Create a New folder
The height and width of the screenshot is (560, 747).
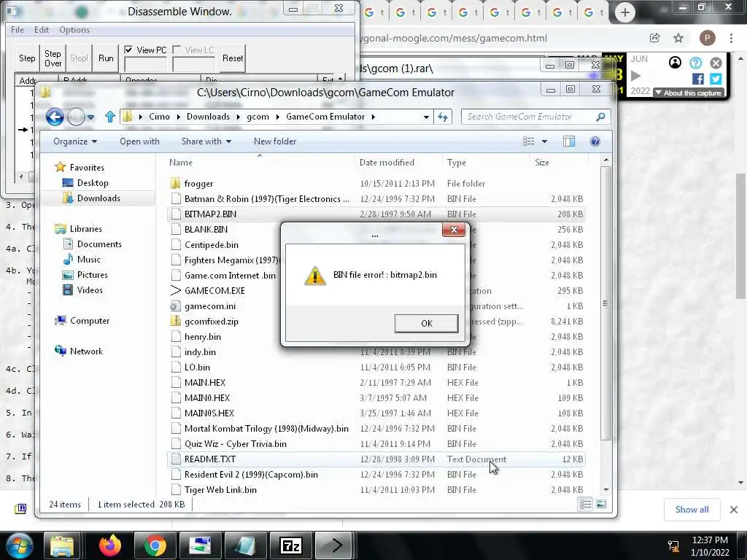point(275,141)
